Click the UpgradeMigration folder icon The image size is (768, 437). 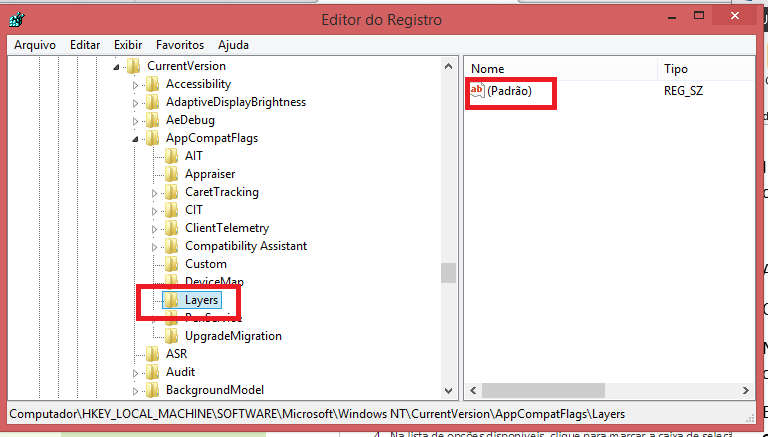(171, 336)
